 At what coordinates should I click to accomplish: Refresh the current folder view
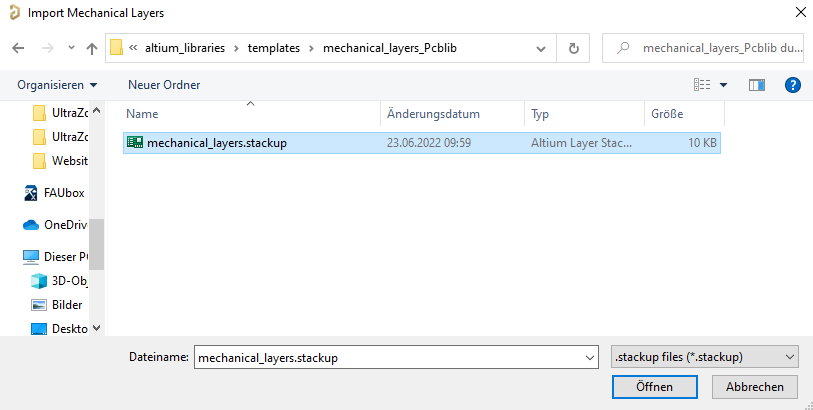pos(573,48)
